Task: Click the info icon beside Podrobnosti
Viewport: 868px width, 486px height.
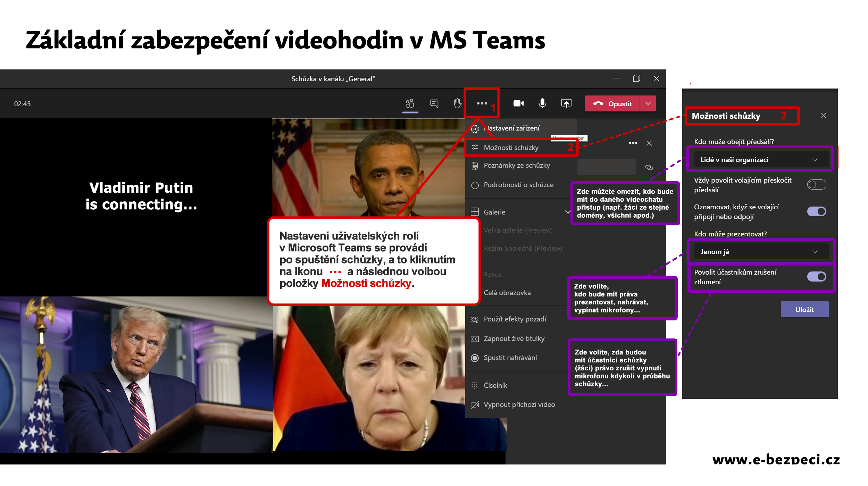Action: pos(475,185)
